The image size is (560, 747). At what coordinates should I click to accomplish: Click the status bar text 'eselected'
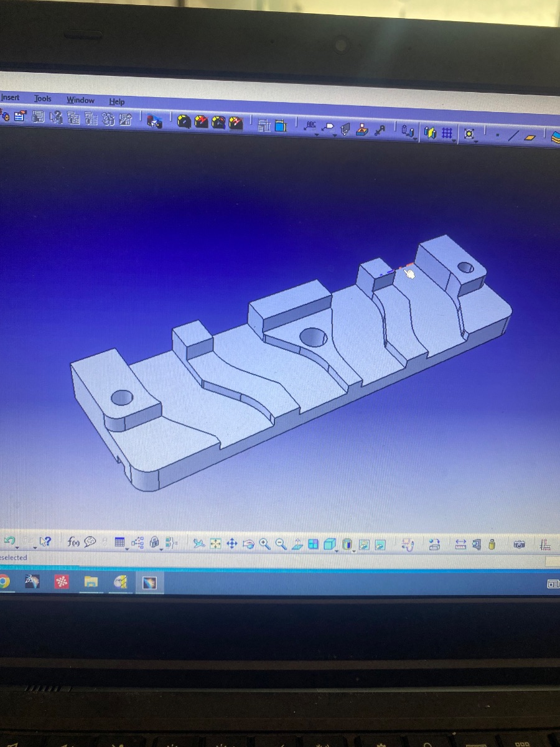(14, 558)
